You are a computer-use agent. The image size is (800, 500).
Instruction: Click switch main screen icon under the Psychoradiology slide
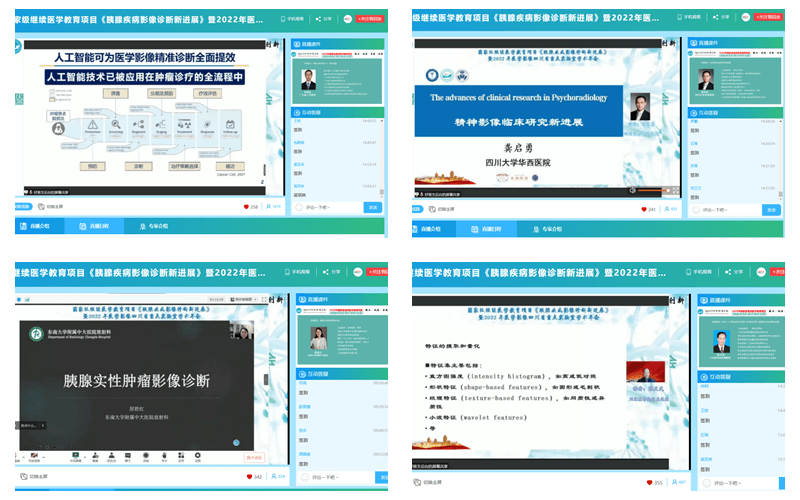pos(432,209)
